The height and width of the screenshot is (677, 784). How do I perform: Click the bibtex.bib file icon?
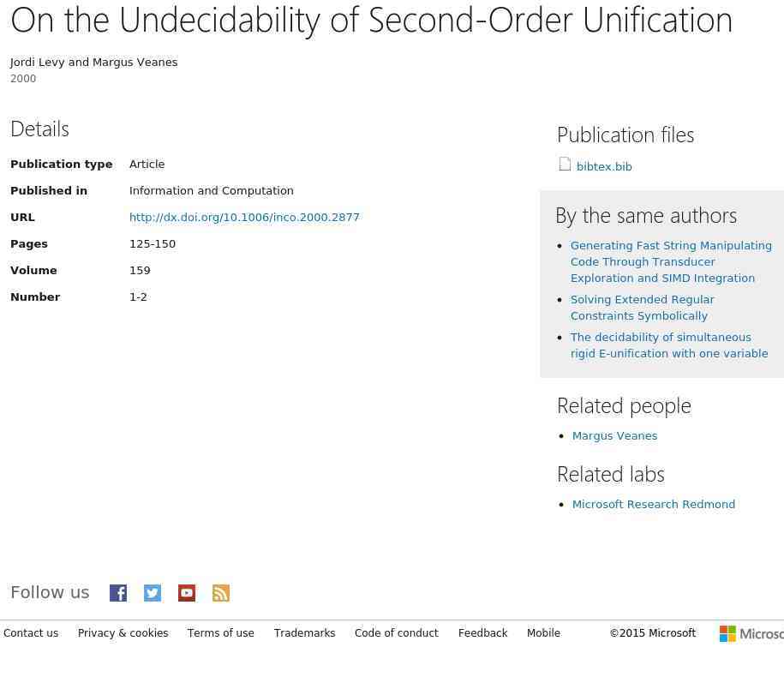pos(565,165)
